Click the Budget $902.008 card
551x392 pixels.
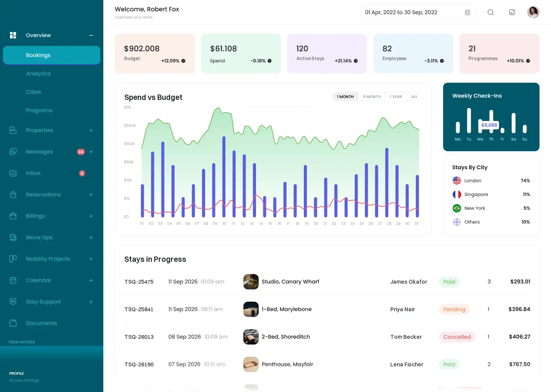coord(155,54)
